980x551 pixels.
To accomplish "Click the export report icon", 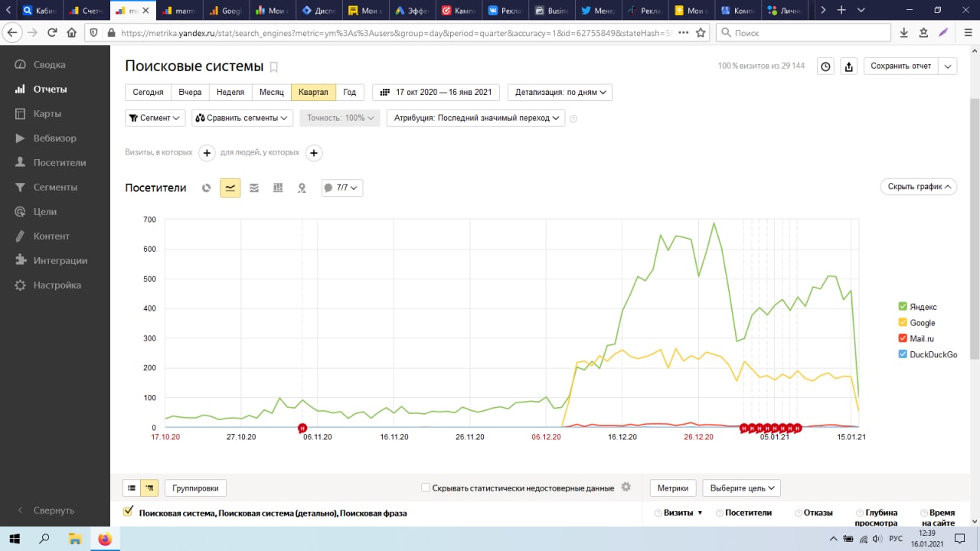I will 848,67.
